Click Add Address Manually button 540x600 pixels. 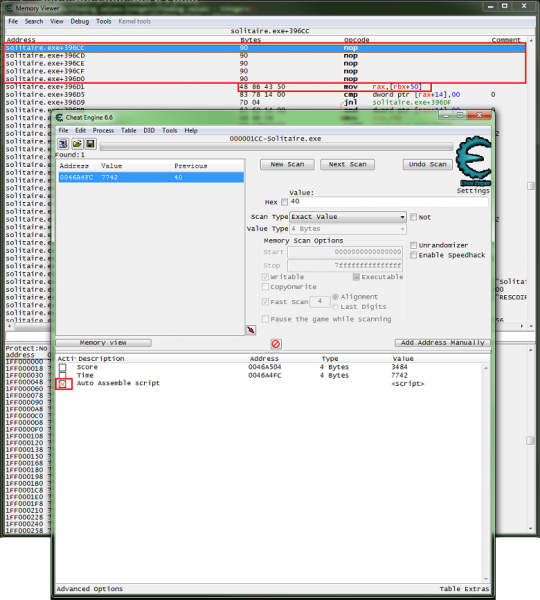(x=442, y=343)
